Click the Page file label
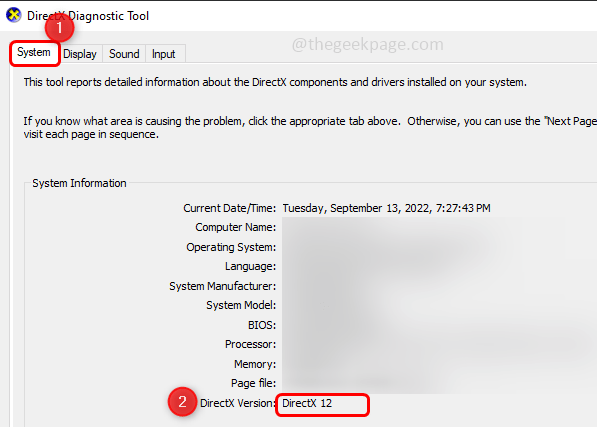 pos(254,383)
